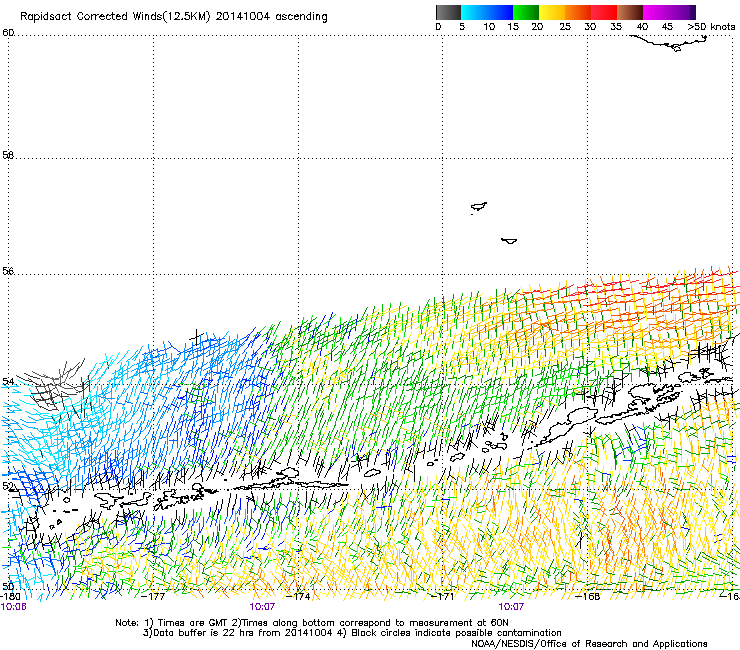740x650 pixels.
Task: Click the green 15-20 knots legend color
Action: point(526,12)
